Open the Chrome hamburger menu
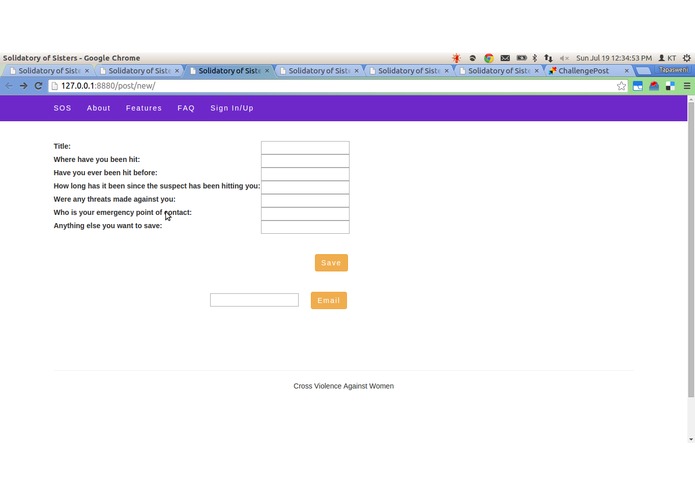 687,86
